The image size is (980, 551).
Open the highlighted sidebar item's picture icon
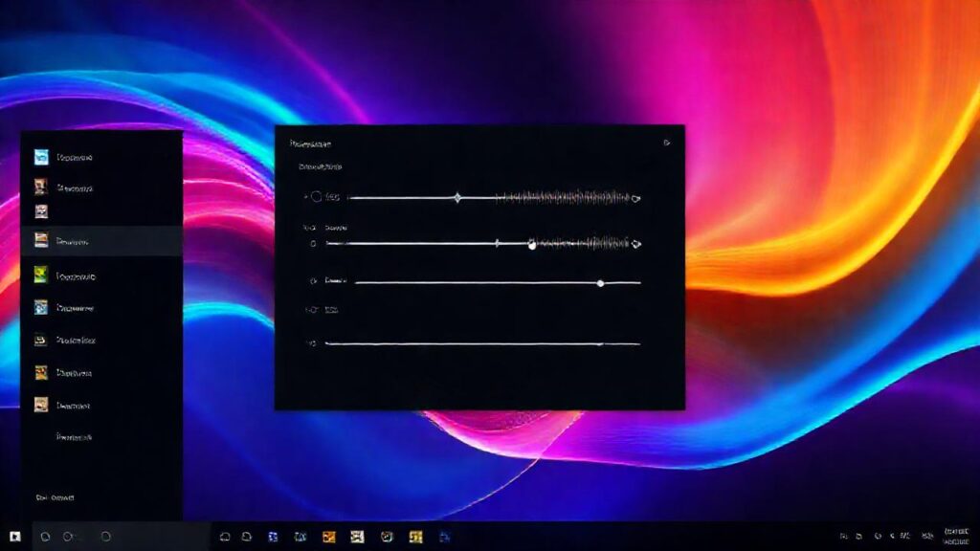[40, 240]
